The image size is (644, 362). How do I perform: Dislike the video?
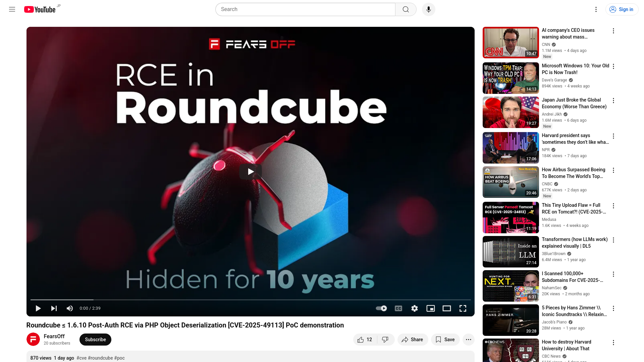coord(385,340)
